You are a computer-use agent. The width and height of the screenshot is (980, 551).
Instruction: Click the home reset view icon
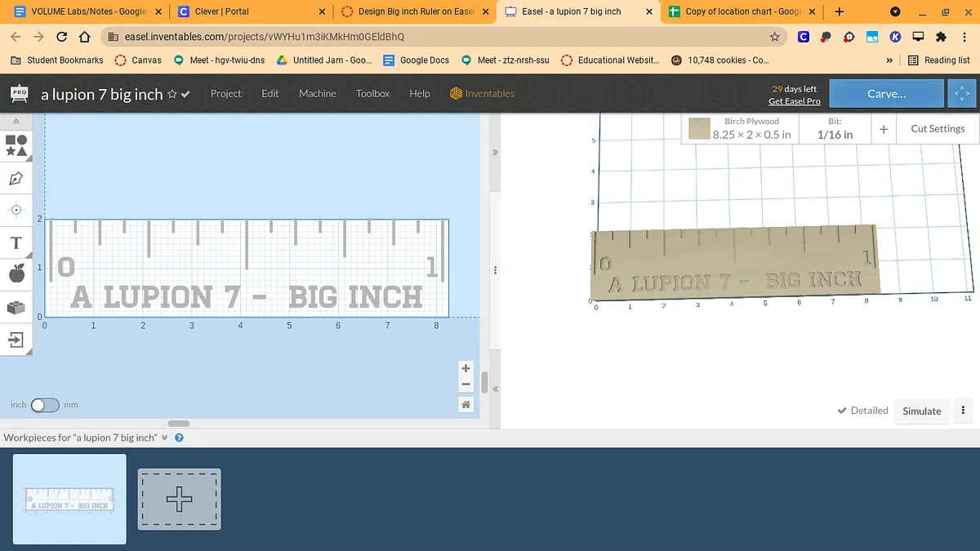[x=465, y=405]
